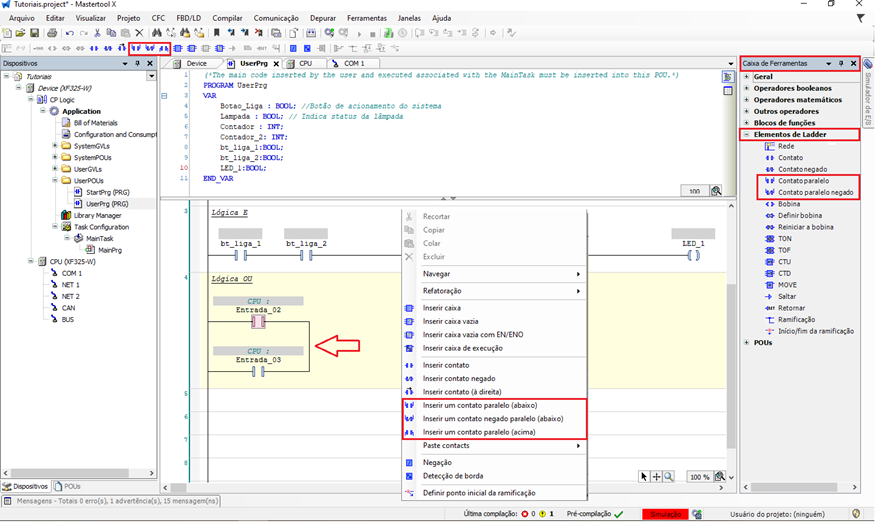Collapse the Elementos de Ladder section

746,134
